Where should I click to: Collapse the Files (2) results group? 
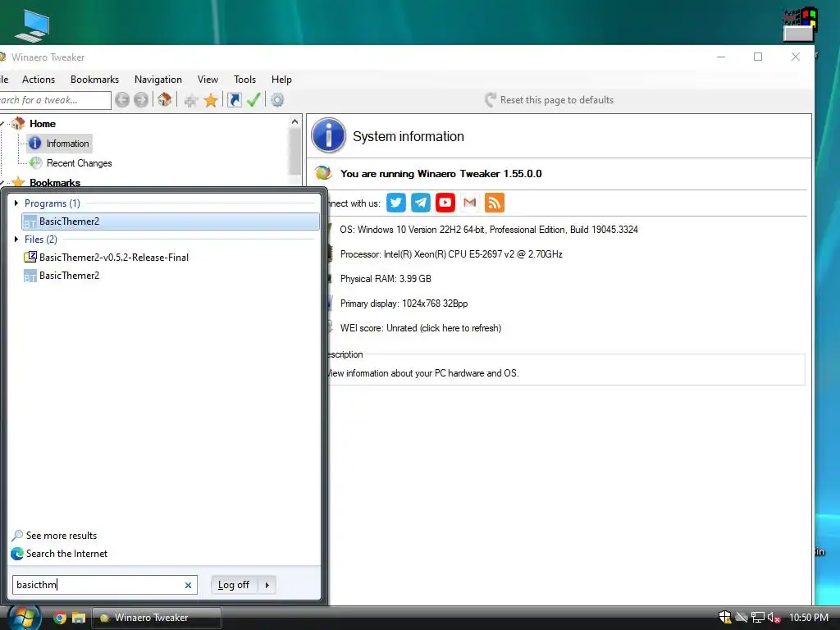point(16,239)
